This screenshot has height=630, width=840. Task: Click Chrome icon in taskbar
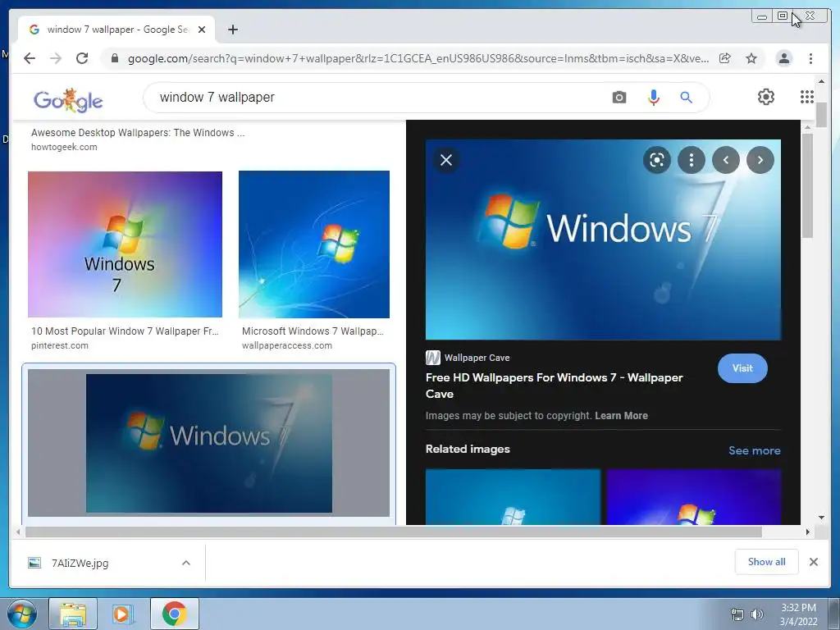point(174,614)
